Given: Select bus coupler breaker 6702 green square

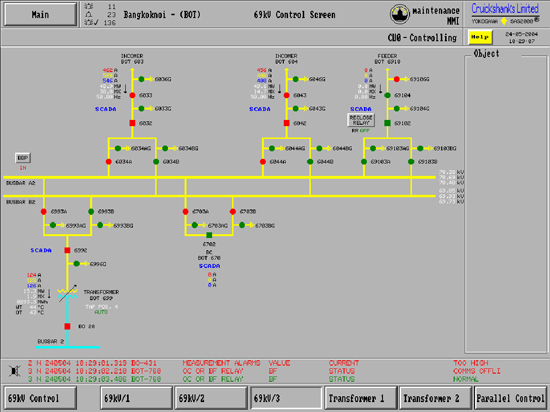Looking at the screenshot, I should tap(209, 235).
